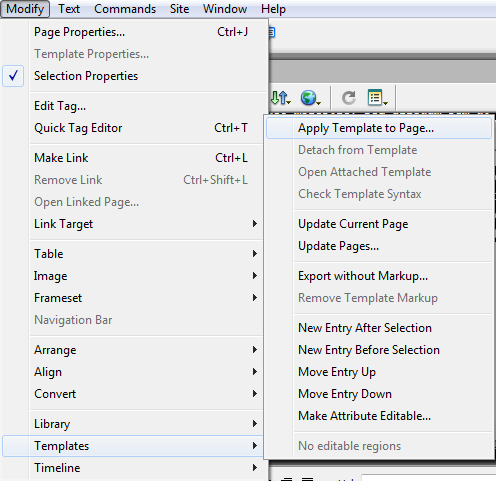The image size is (496, 481).
Task: Select Update Current Page
Action: [x=353, y=224]
